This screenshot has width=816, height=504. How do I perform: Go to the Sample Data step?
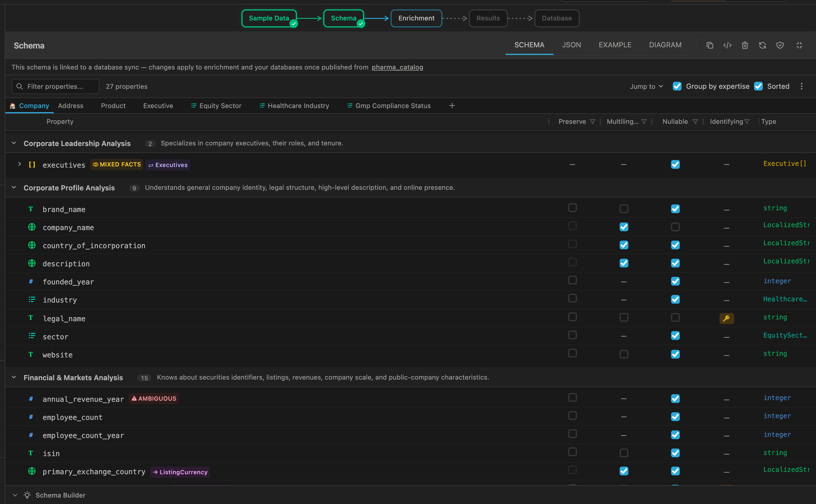click(x=269, y=18)
